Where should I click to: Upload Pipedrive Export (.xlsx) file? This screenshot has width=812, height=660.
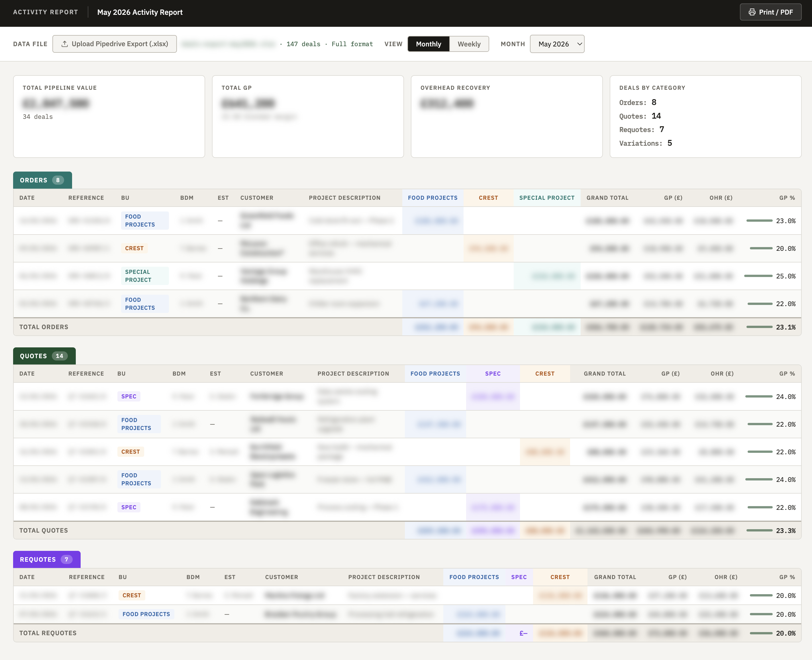tap(115, 44)
